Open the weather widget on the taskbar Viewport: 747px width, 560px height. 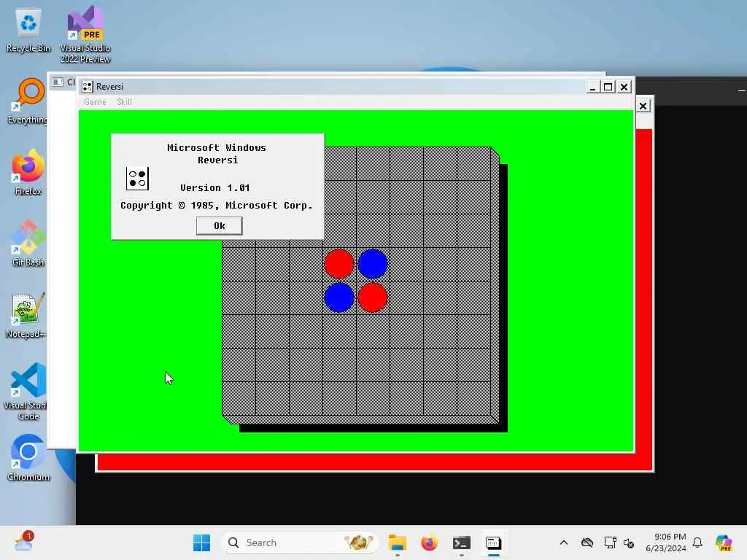pos(23,542)
